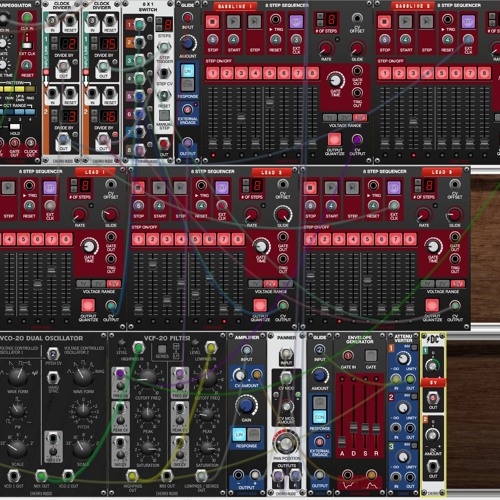Select CON response on bottom Glide module
The width and height of the screenshot is (500, 500).
click(x=320, y=417)
